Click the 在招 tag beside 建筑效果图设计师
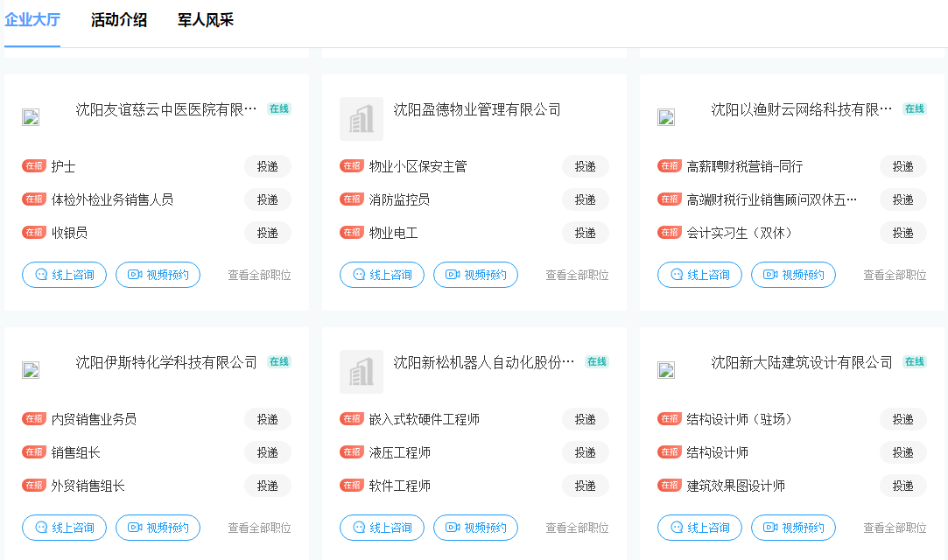948x560 pixels. coord(670,485)
